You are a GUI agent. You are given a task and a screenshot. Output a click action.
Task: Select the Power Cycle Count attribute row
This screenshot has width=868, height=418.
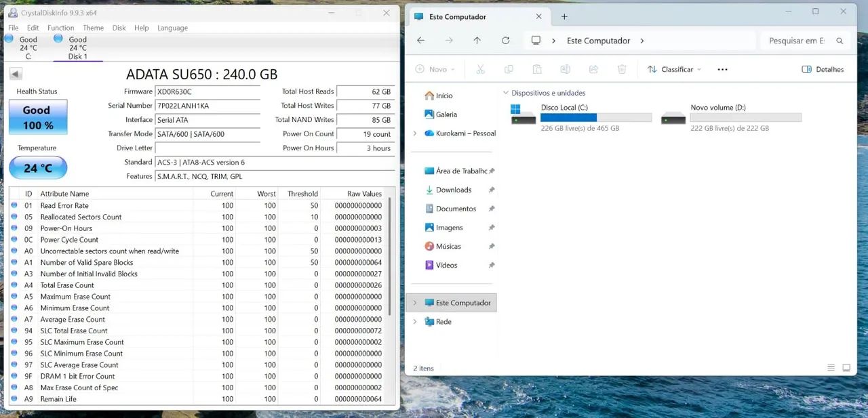coord(197,240)
